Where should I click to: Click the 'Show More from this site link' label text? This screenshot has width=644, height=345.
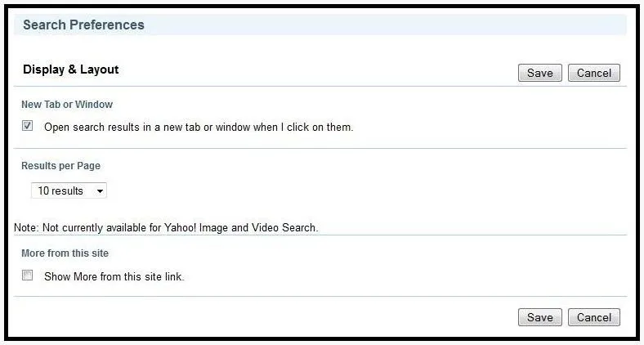coord(114,277)
